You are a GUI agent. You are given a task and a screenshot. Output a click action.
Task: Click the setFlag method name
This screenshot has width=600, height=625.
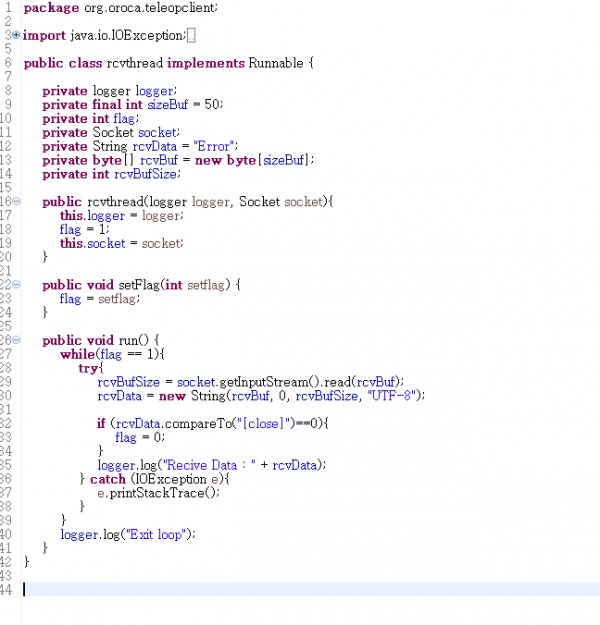[x=139, y=285]
